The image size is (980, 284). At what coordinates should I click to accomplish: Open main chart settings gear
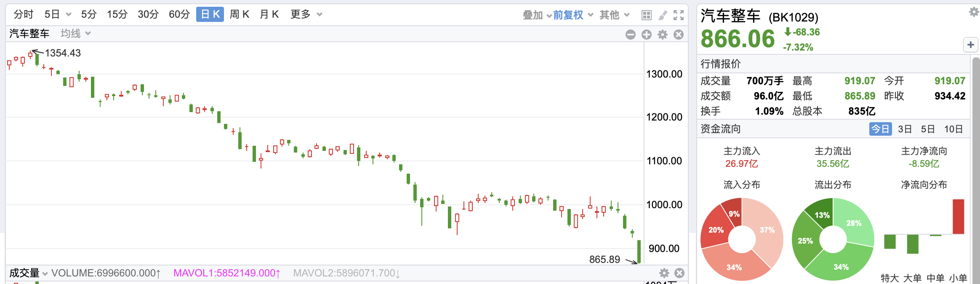point(663,35)
